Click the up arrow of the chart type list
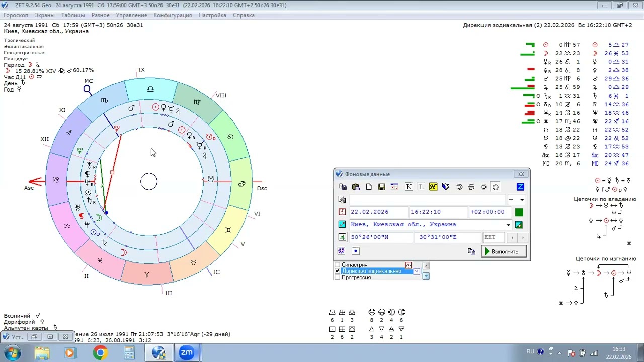The width and height of the screenshot is (644, 362). click(x=426, y=265)
